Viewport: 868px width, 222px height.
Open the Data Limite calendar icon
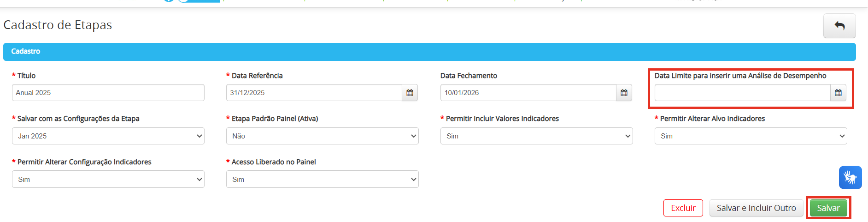click(x=838, y=93)
